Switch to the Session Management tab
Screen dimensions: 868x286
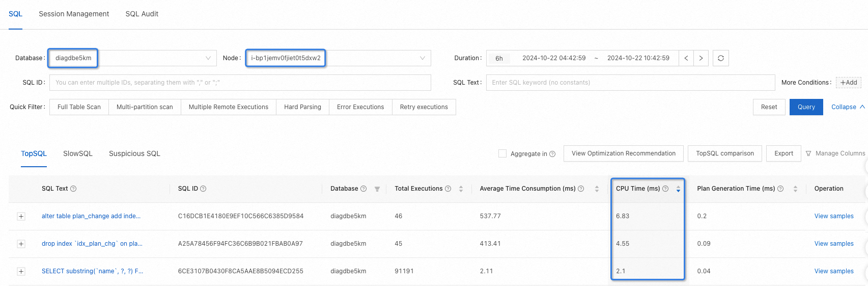coord(74,14)
